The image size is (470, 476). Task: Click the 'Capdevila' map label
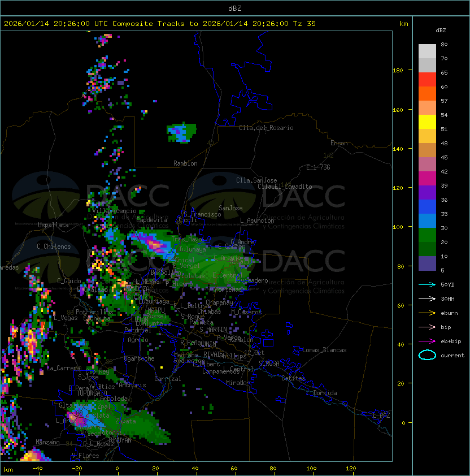152,220
